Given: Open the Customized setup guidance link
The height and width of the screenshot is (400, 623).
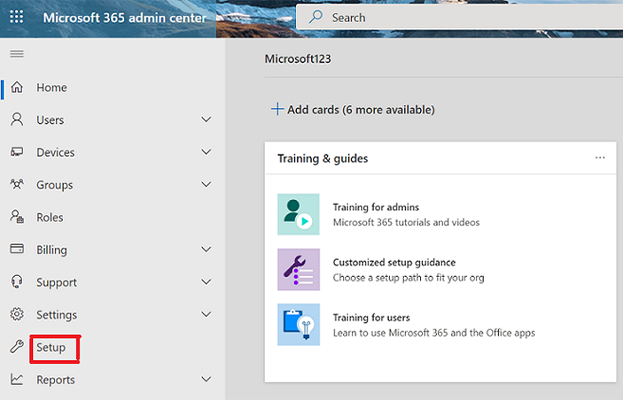Looking at the screenshot, I should coord(394,263).
